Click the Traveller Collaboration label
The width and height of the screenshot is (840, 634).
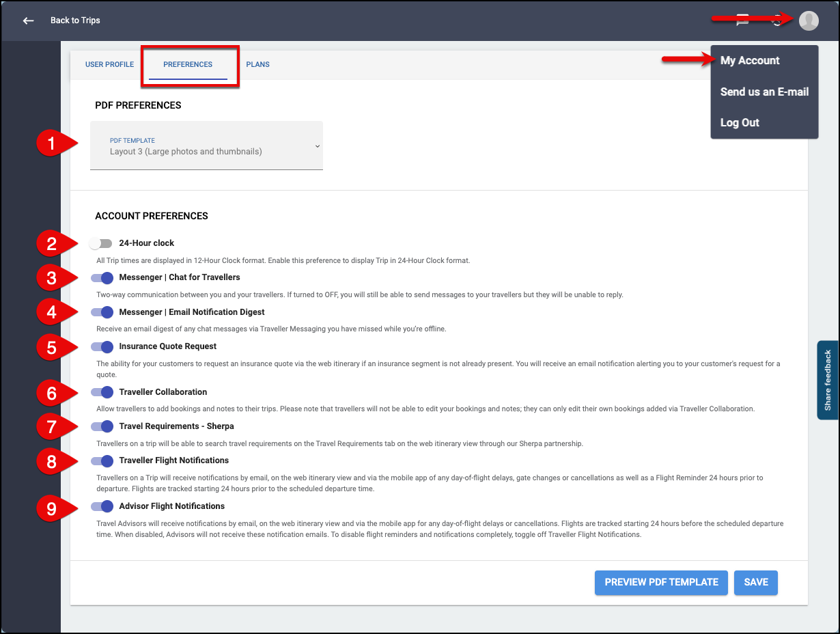(x=163, y=392)
